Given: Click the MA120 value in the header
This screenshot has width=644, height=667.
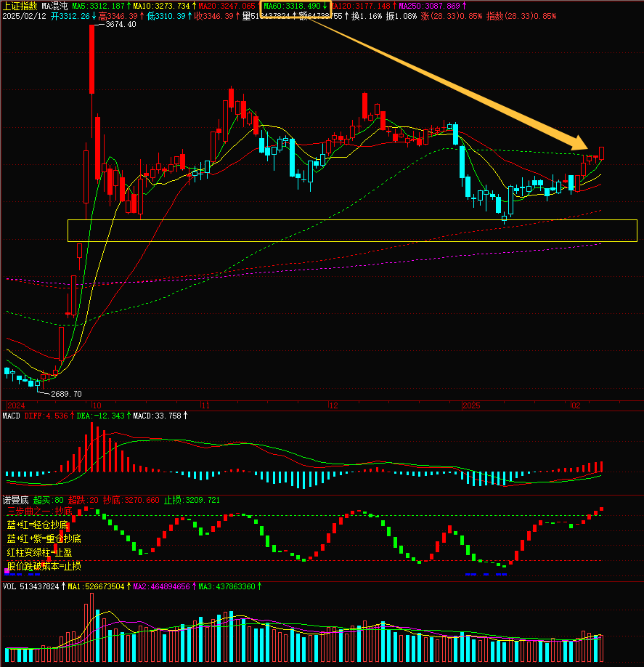Looking at the screenshot, I should (x=363, y=6).
